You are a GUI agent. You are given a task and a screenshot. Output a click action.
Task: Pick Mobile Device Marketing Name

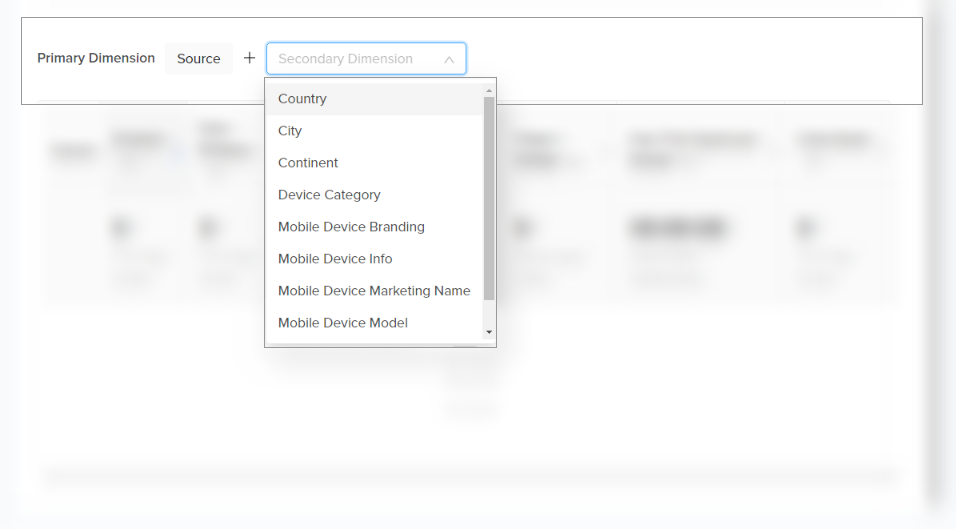(x=374, y=291)
